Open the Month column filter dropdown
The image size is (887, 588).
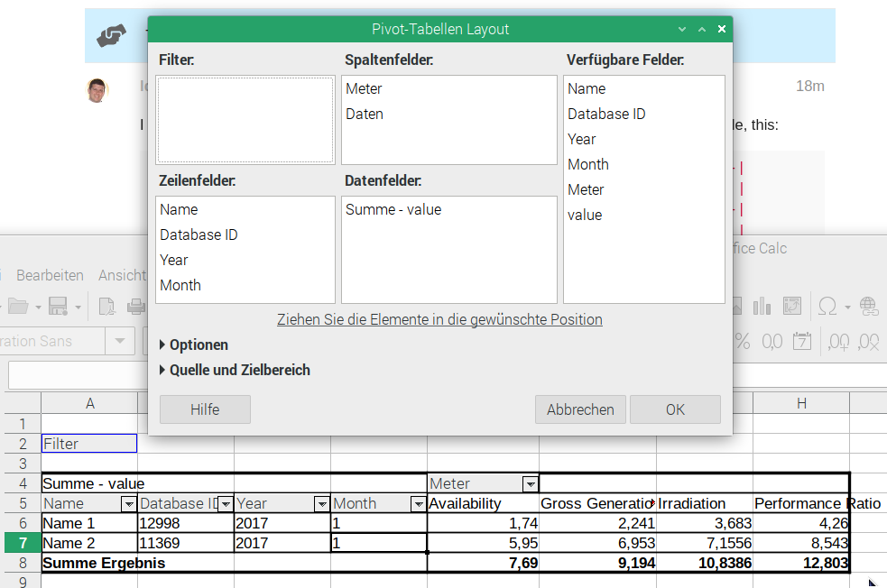click(x=419, y=504)
